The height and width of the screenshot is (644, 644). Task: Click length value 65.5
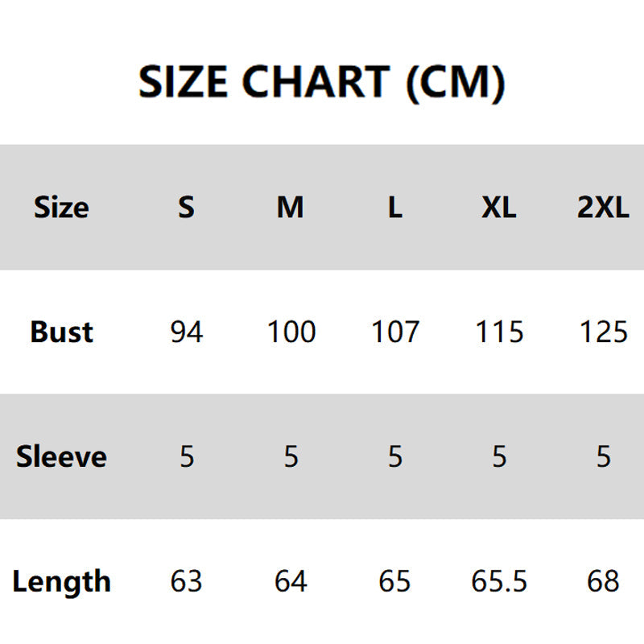[499, 581]
